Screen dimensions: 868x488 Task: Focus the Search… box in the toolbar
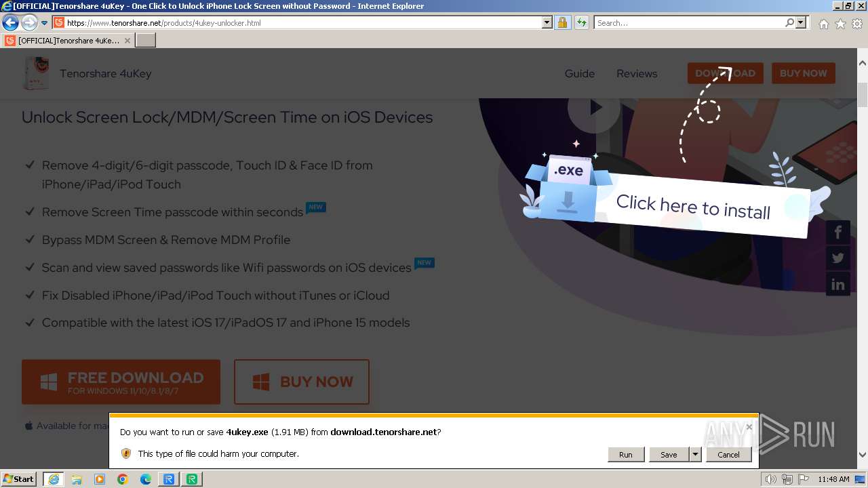coord(689,22)
